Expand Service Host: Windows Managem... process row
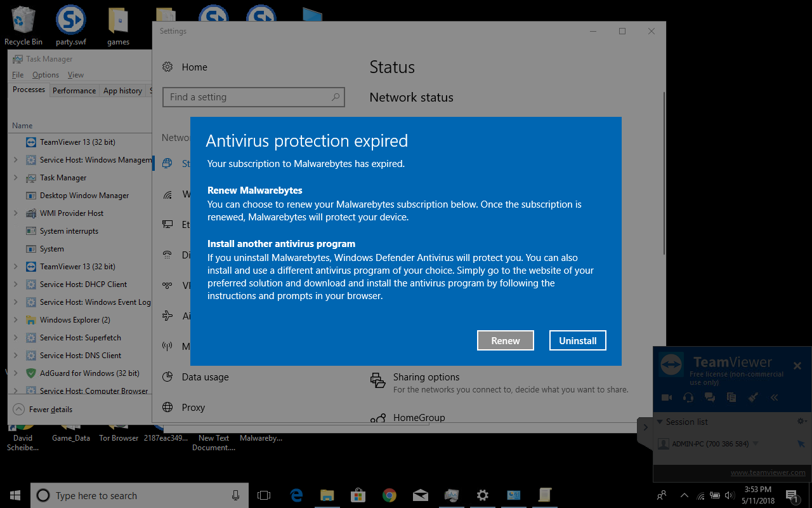 (x=16, y=160)
